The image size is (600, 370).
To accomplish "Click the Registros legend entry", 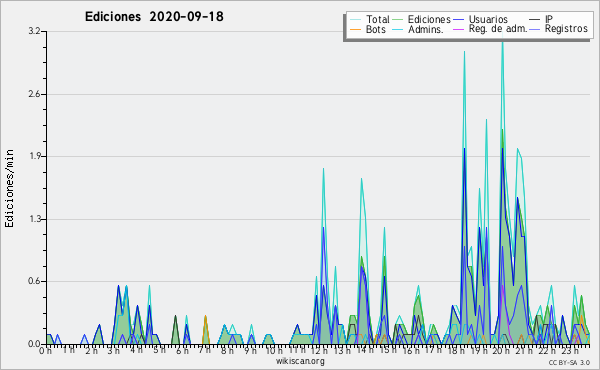I will [x=558, y=29].
